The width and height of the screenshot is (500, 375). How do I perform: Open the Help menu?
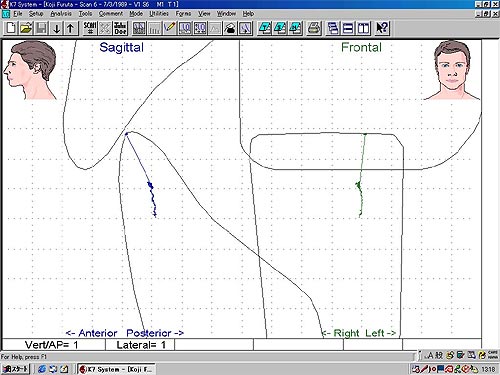point(248,14)
